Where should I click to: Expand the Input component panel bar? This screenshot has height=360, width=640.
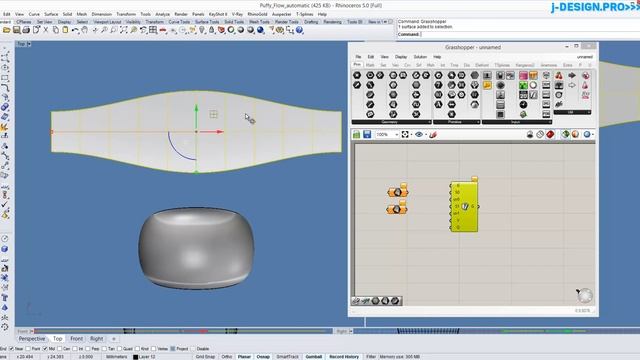517,122
